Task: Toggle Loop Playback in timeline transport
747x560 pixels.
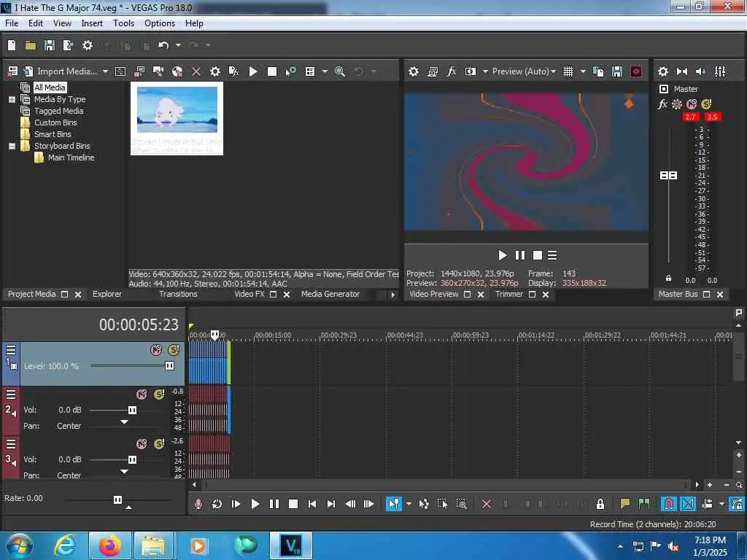Action: tap(217, 504)
